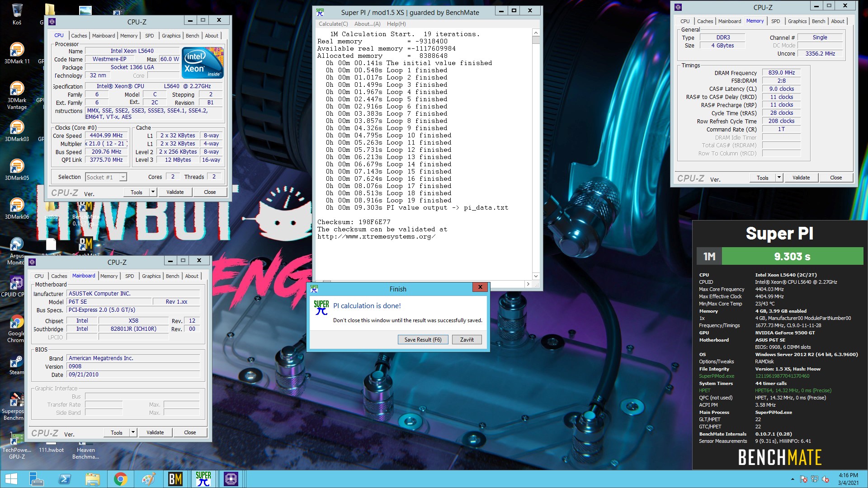Open the Steam desktop shortcut
The width and height of the screenshot is (868, 488).
pyautogui.click(x=17, y=364)
